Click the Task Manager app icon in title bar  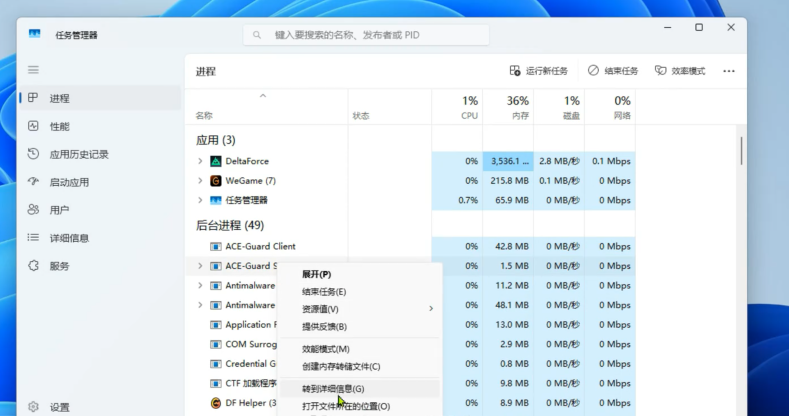click(x=35, y=34)
